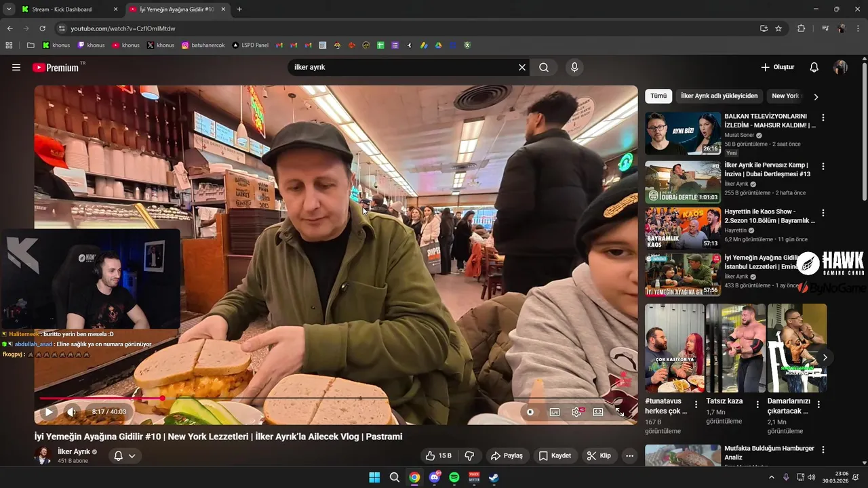Viewport: 868px width, 488px height.
Task: Dislike the video
Action: point(469,455)
